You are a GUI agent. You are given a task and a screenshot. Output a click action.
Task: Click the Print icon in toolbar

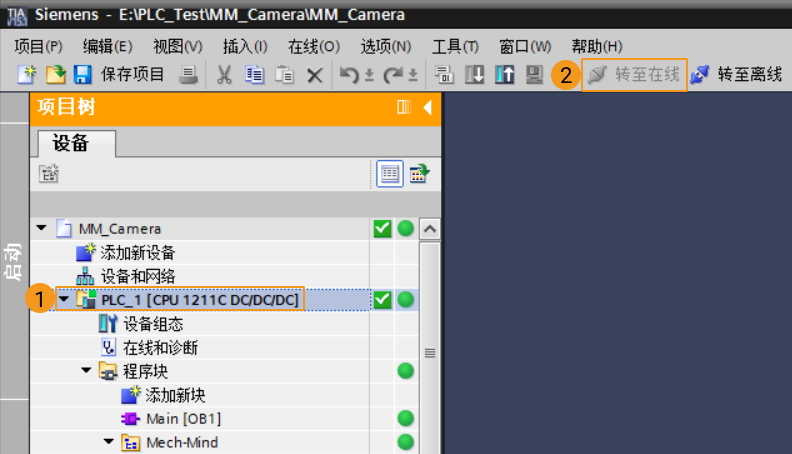pyautogui.click(x=188, y=75)
